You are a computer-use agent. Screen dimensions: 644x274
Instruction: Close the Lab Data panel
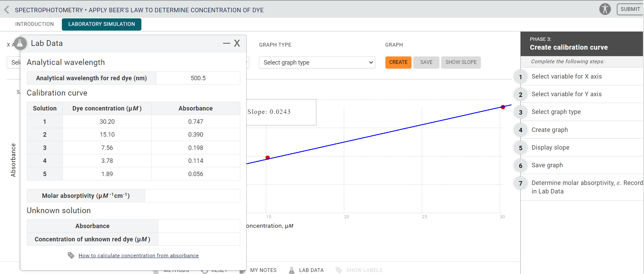[x=237, y=43]
